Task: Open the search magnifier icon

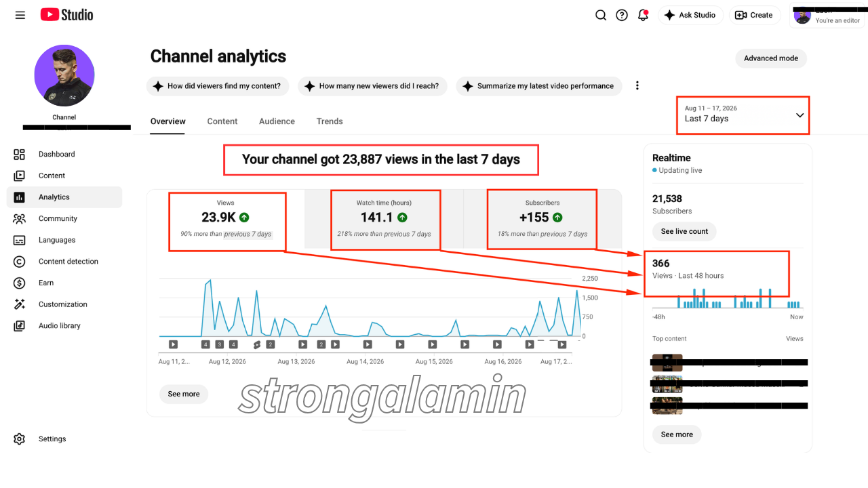Action: [x=601, y=15]
